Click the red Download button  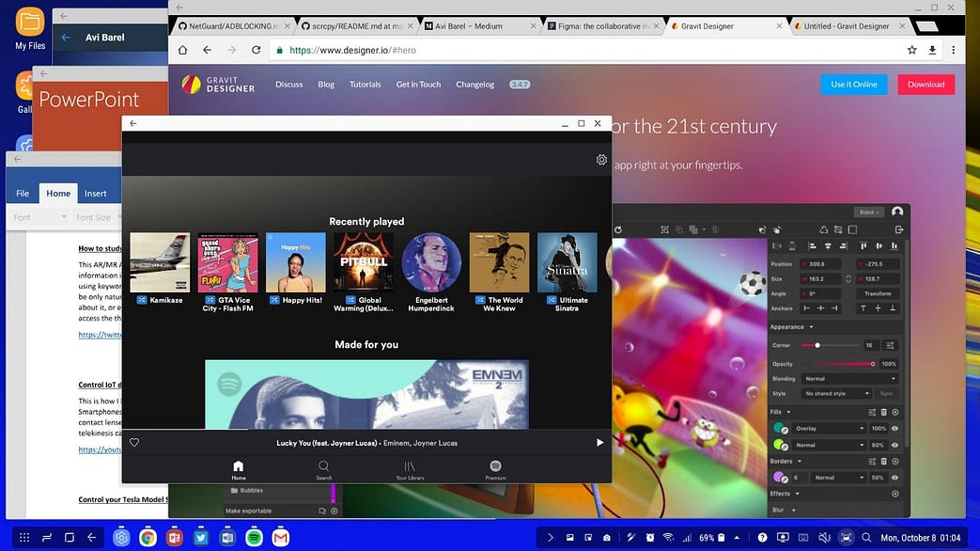coord(926,85)
